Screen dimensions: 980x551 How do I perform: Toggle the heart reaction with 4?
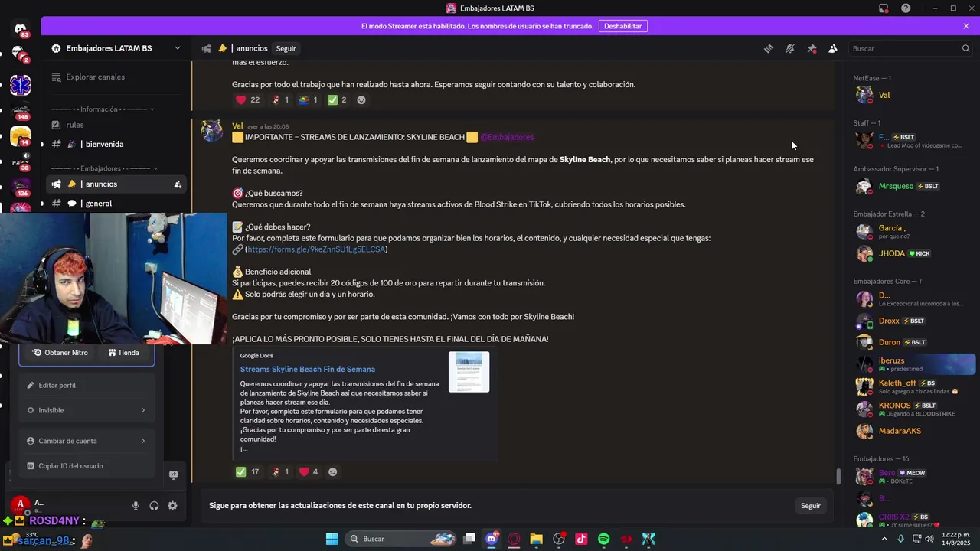point(309,472)
